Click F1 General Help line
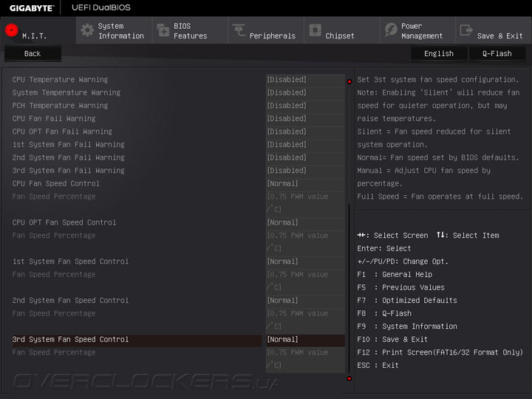The height and width of the screenshot is (399, 532). (x=395, y=274)
